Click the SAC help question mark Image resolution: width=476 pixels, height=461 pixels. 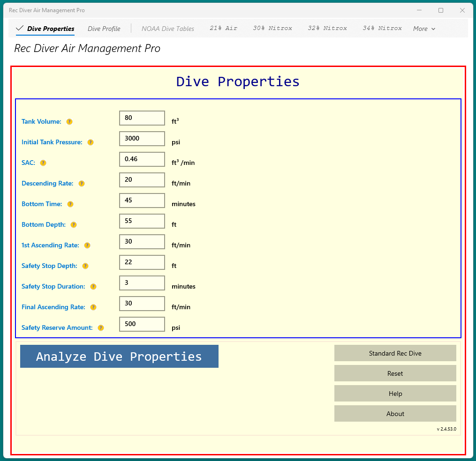[43, 163]
